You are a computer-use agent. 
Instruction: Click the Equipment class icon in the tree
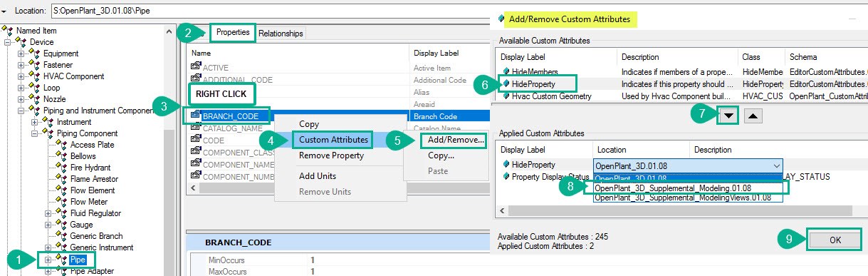[x=36, y=53]
